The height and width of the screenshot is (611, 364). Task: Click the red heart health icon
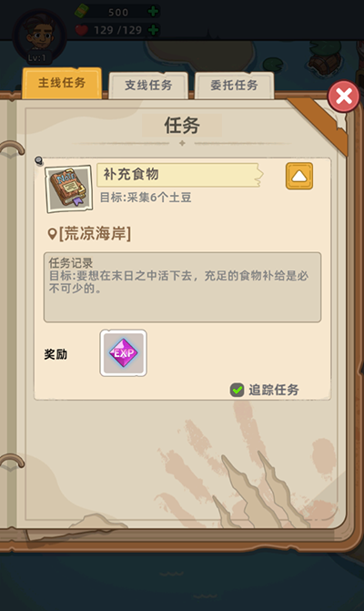point(81,30)
